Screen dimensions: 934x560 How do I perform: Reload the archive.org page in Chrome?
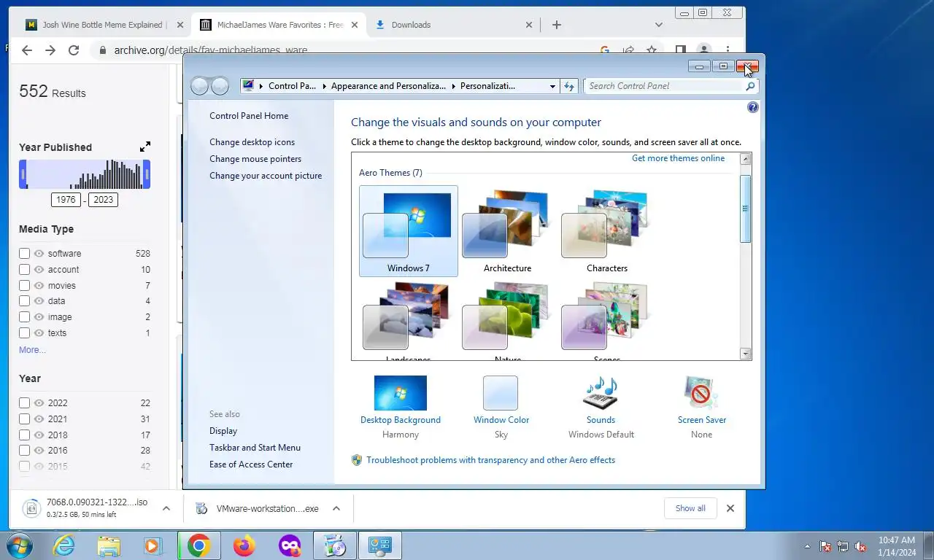coord(74,50)
